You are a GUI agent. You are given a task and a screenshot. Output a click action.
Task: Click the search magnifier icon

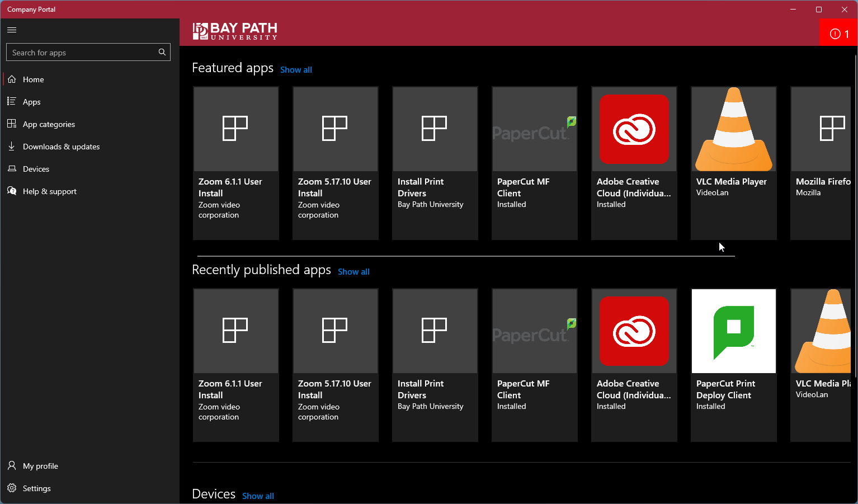162,52
